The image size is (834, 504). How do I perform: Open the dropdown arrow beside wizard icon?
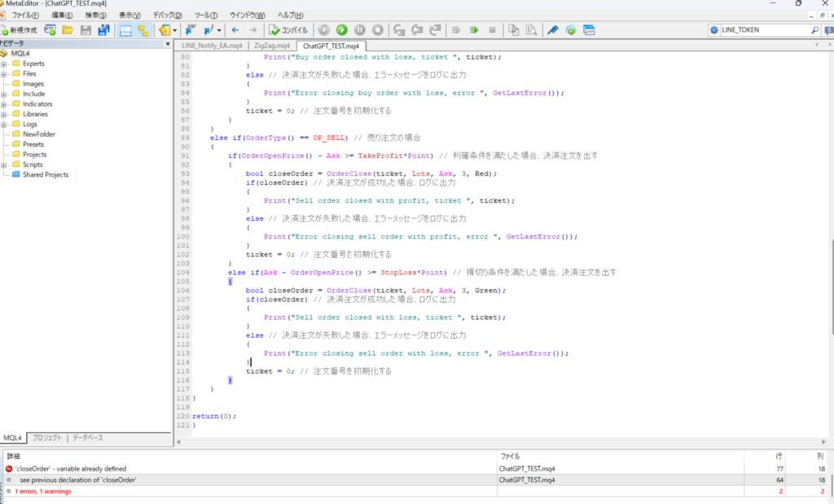coord(174,30)
